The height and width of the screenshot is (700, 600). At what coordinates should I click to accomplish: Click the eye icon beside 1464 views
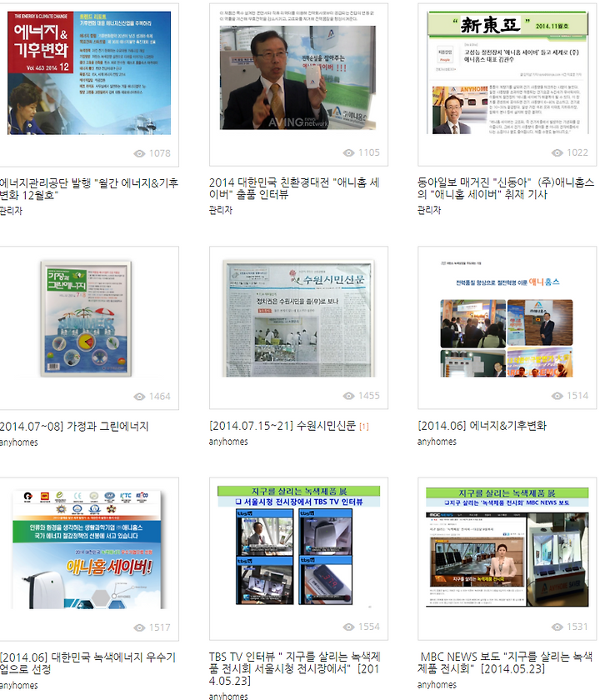[139, 397]
